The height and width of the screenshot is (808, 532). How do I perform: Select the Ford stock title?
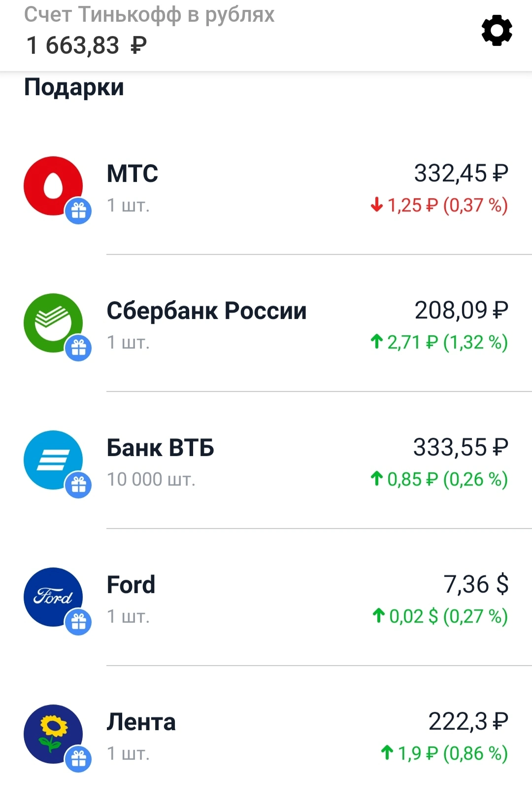(x=131, y=585)
